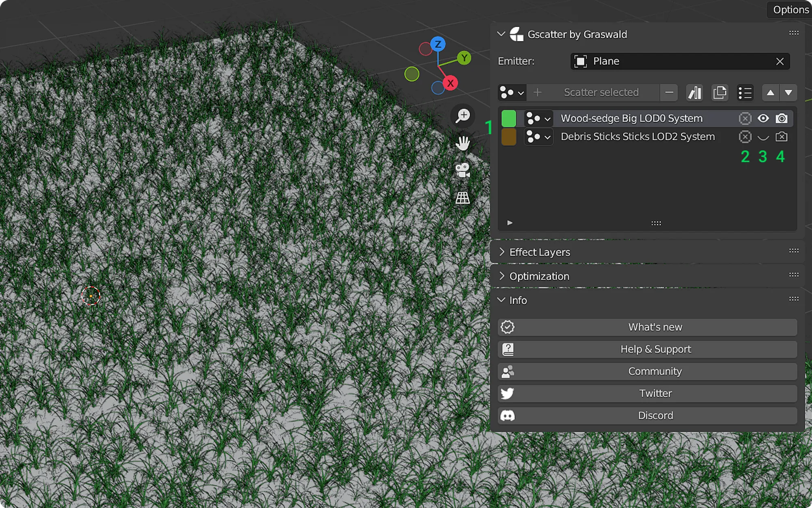Image resolution: width=812 pixels, height=508 pixels.
Task: Hide Wood-sedge Big LOD0 System in viewport
Action: click(x=763, y=118)
